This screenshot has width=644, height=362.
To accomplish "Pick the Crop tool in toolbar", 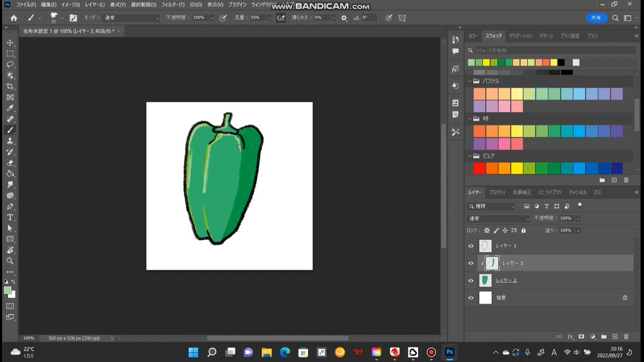I will tap(10, 86).
